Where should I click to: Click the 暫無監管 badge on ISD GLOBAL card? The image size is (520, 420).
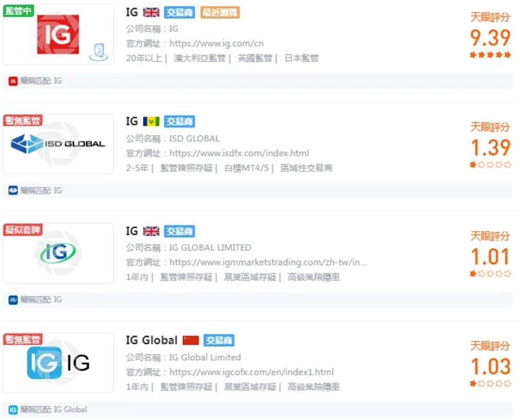(x=23, y=120)
